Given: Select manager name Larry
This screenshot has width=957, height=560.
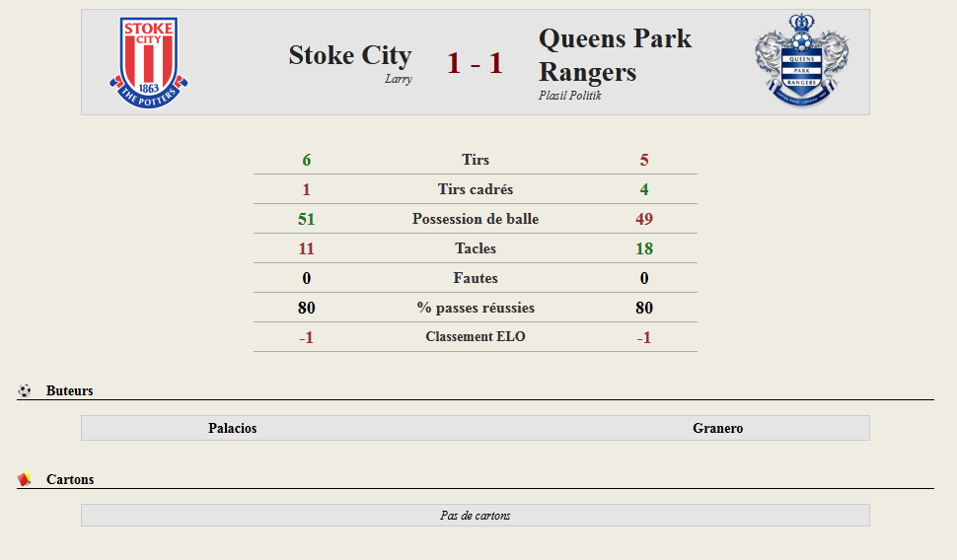Looking at the screenshot, I should 399,79.
